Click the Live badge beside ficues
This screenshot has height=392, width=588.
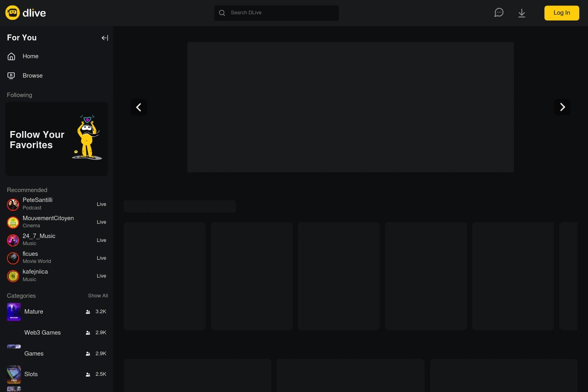point(101,258)
